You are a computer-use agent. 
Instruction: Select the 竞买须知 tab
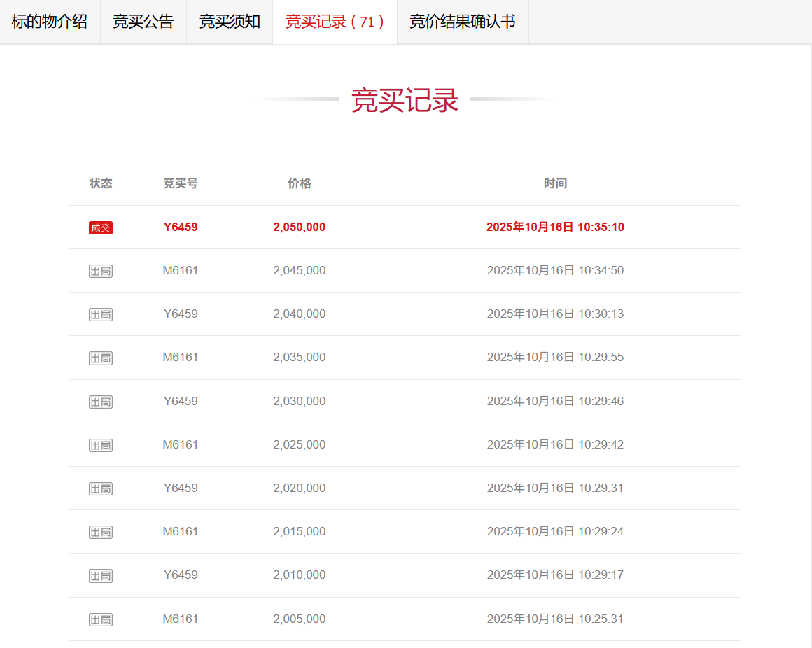pyautogui.click(x=230, y=22)
